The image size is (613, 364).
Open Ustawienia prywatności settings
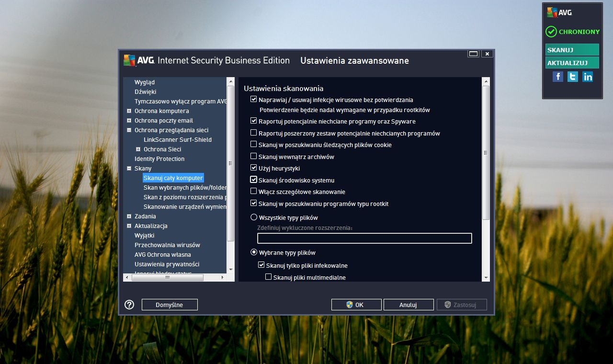(167, 264)
